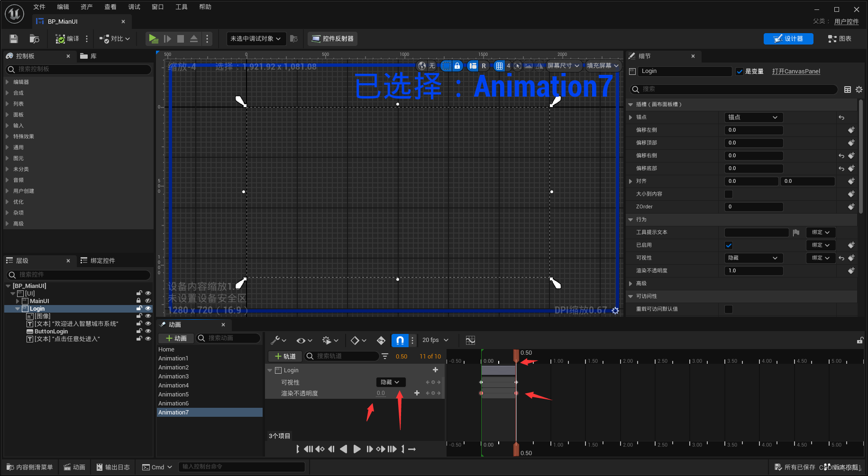Expand the 高级 section in the details panel
The image size is (868, 476).
(x=630, y=284)
